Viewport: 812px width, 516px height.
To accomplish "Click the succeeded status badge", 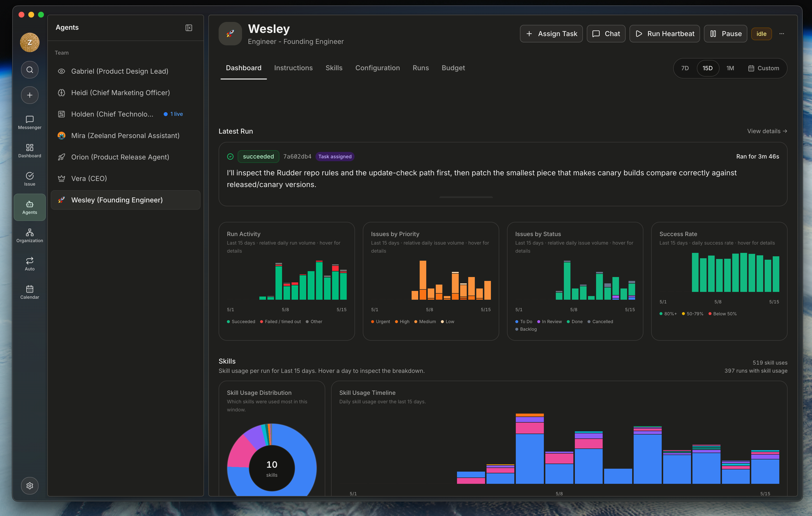I will 258,156.
